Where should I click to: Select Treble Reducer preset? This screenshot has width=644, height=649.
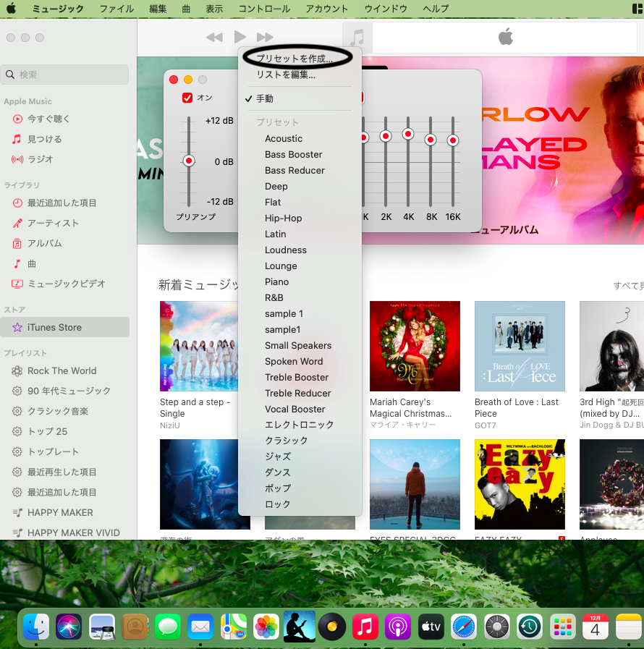tap(300, 393)
